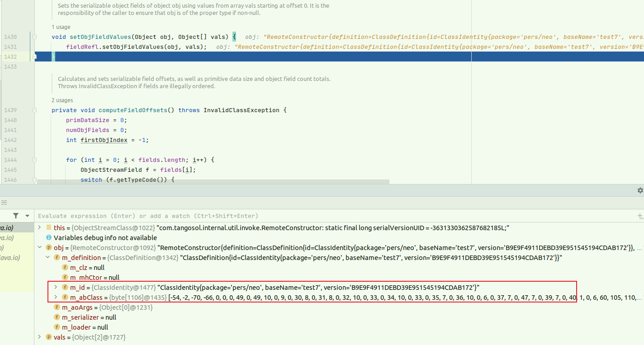This screenshot has width=644, height=345.
Task: Expand the 'this' ObjectStreamClass variable
Action: [x=40, y=227]
